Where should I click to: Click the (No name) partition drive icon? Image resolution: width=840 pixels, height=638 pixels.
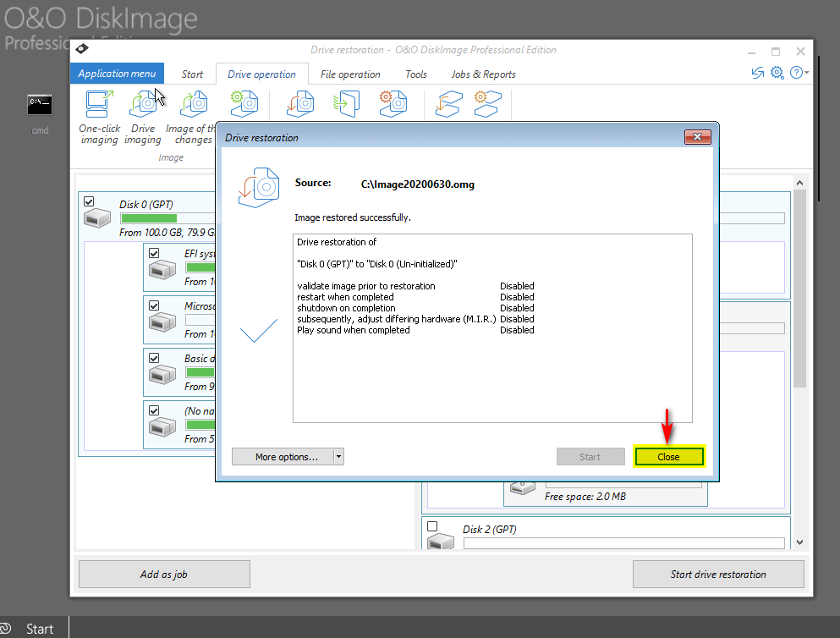[x=162, y=427]
